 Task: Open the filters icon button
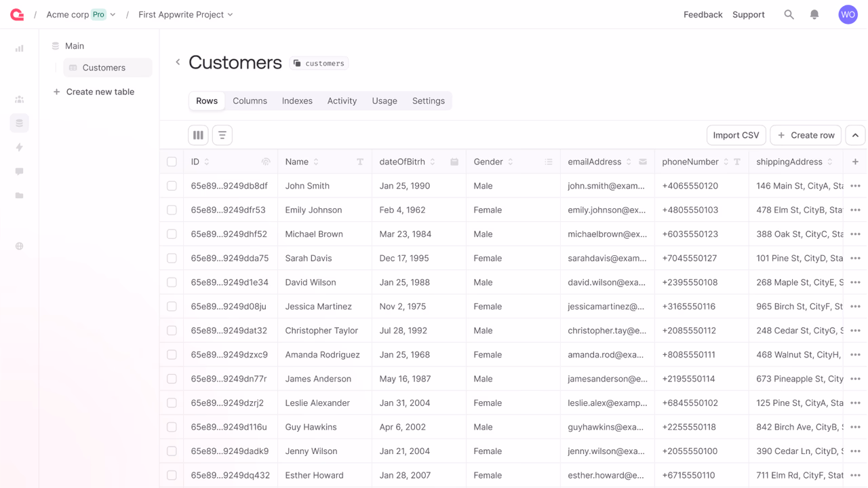coord(222,135)
